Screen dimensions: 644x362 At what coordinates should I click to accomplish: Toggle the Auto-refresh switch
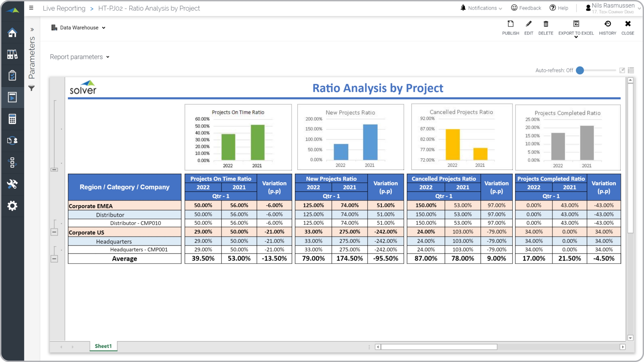pyautogui.click(x=580, y=70)
